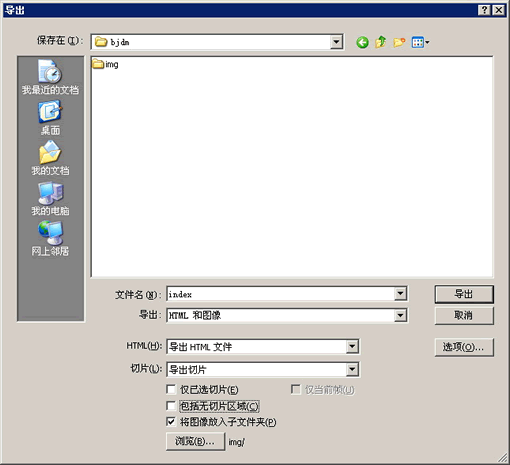This screenshot has width=510, height=465.
Task: Create a new folder
Action: pyautogui.click(x=399, y=42)
